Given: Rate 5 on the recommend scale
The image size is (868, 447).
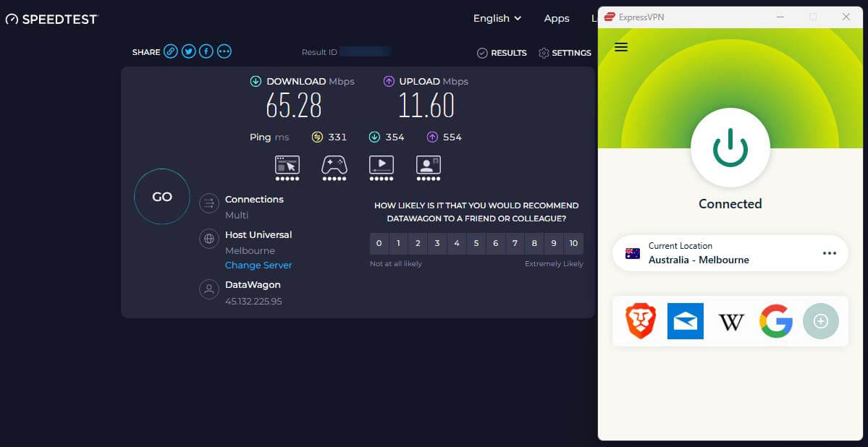Looking at the screenshot, I should tap(476, 244).
